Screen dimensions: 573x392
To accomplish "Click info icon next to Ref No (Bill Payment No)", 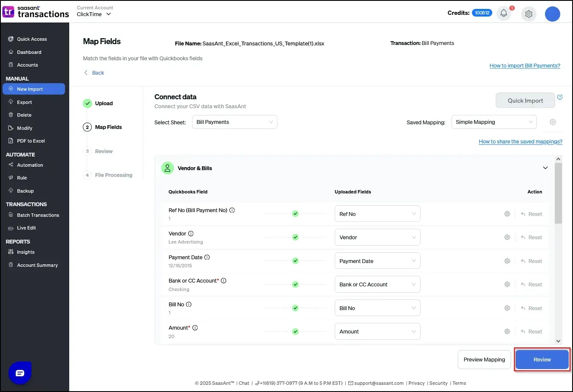I will pos(232,210).
